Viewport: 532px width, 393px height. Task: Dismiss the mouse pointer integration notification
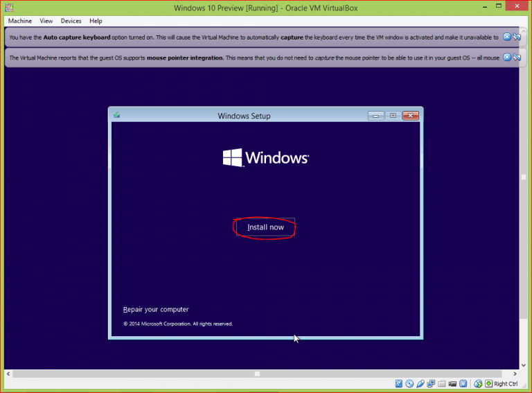pyautogui.click(x=507, y=57)
